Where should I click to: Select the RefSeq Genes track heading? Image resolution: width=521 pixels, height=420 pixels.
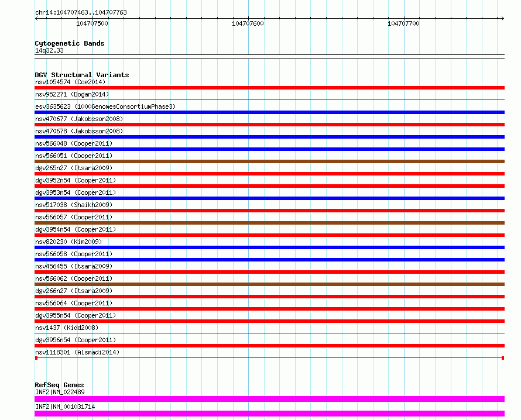click(x=59, y=385)
